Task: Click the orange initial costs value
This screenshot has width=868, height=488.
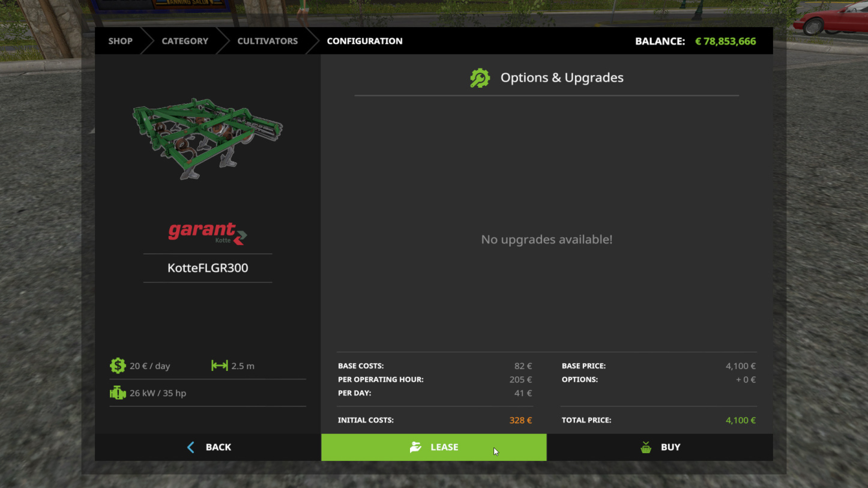Action: pyautogui.click(x=520, y=420)
